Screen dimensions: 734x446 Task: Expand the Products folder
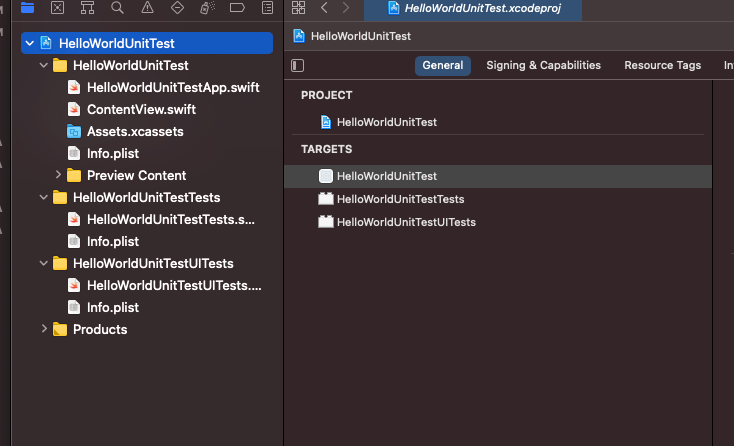point(44,330)
